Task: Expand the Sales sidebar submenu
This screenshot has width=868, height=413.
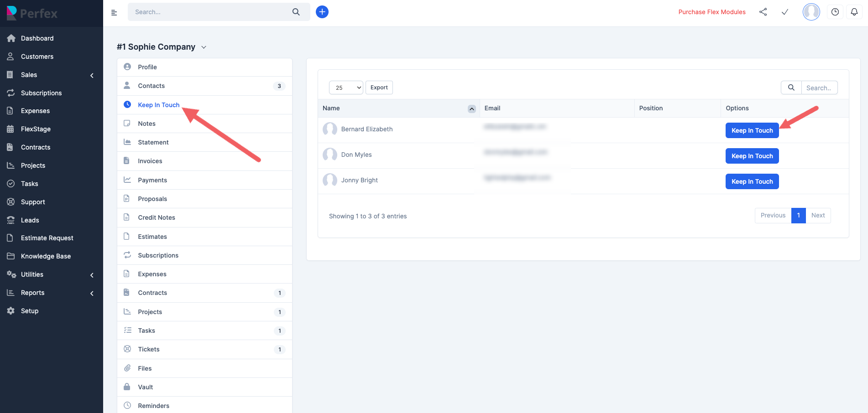Action: point(91,75)
